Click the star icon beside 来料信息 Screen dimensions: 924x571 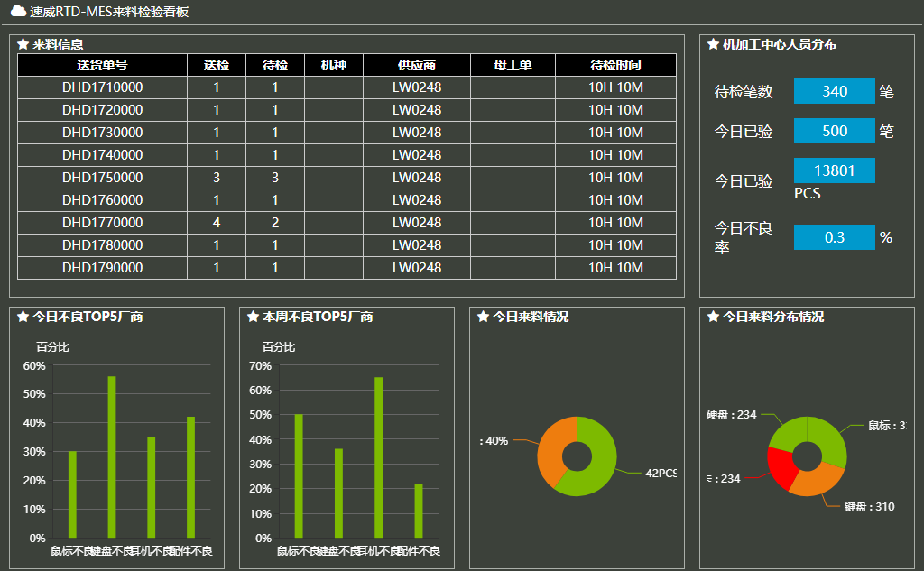point(23,44)
